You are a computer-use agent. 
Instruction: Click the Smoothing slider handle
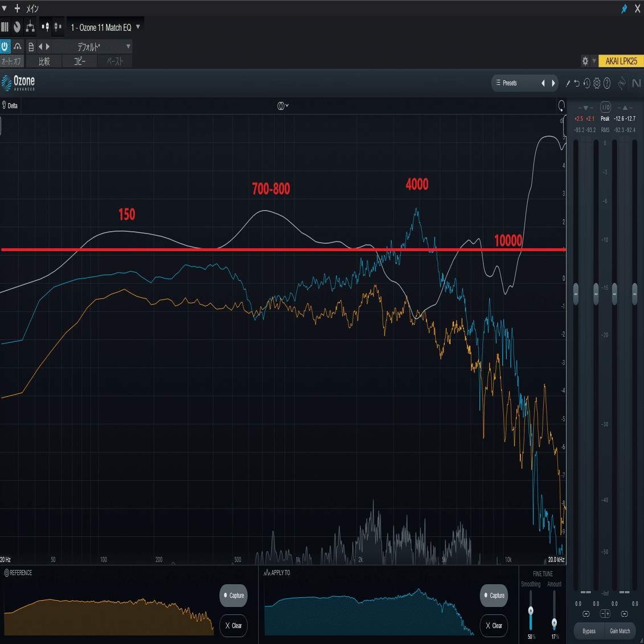click(x=531, y=610)
